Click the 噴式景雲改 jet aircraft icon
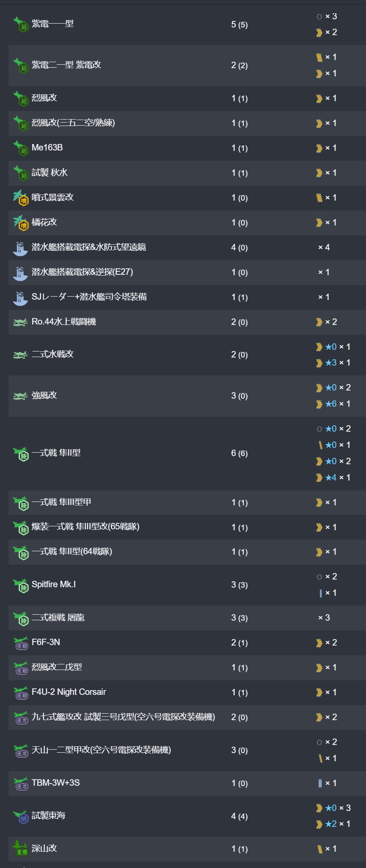The height and width of the screenshot is (868, 366). (21, 198)
